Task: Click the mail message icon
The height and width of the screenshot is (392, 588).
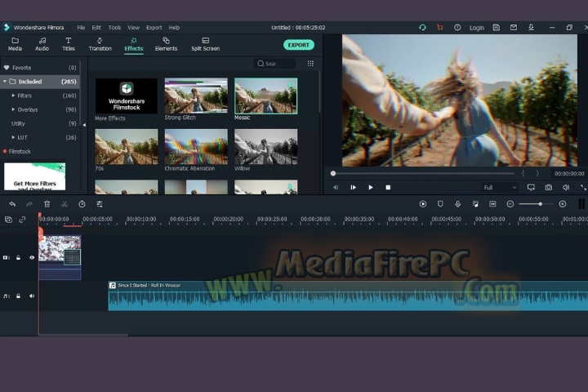Action: pos(514,28)
